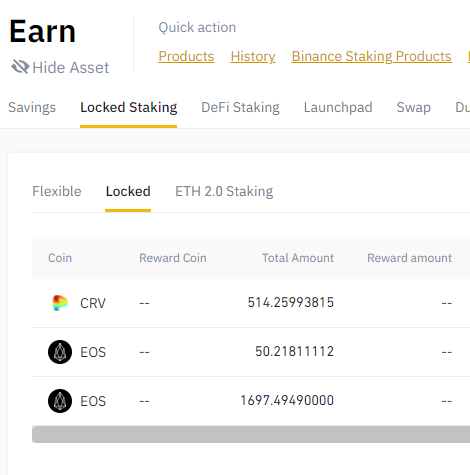The height and width of the screenshot is (475, 470).
Task: Switch to the DeFi Staking tab
Action: click(240, 107)
